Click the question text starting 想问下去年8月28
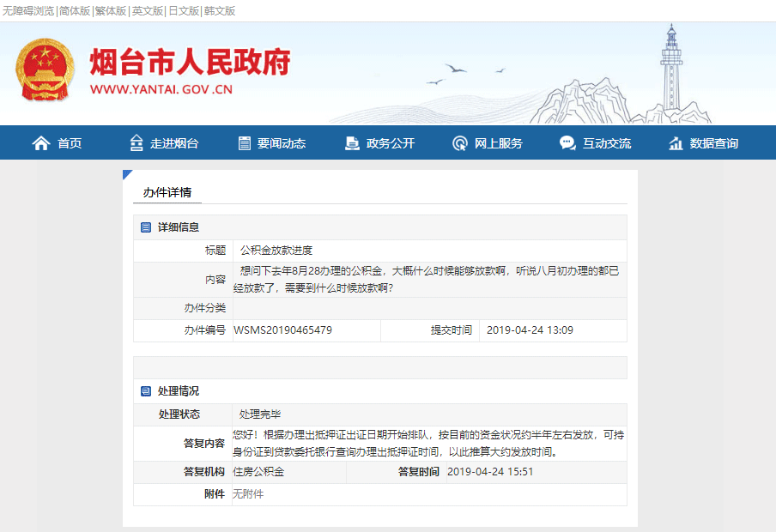 427,280
